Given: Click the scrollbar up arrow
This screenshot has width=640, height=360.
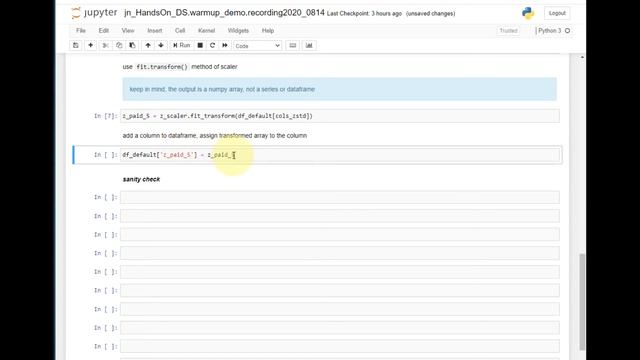Looking at the screenshot, I should click(x=582, y=57).
